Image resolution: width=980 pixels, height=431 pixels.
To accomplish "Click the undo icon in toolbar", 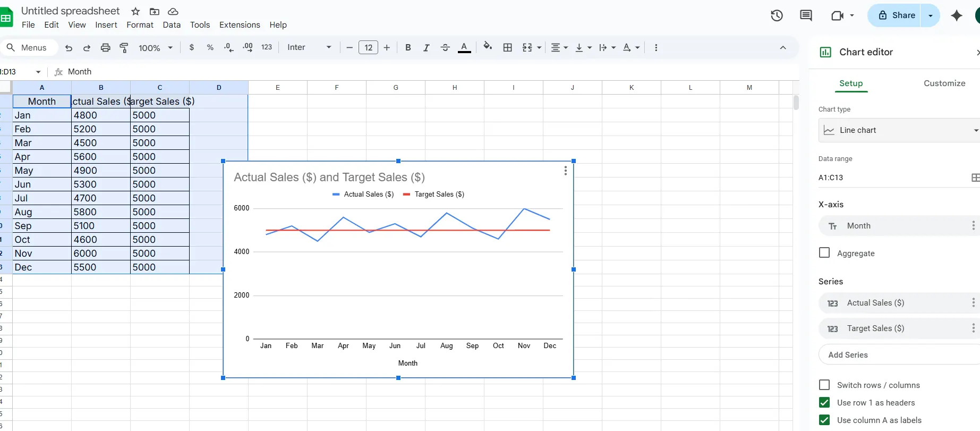I will [69, 48].
